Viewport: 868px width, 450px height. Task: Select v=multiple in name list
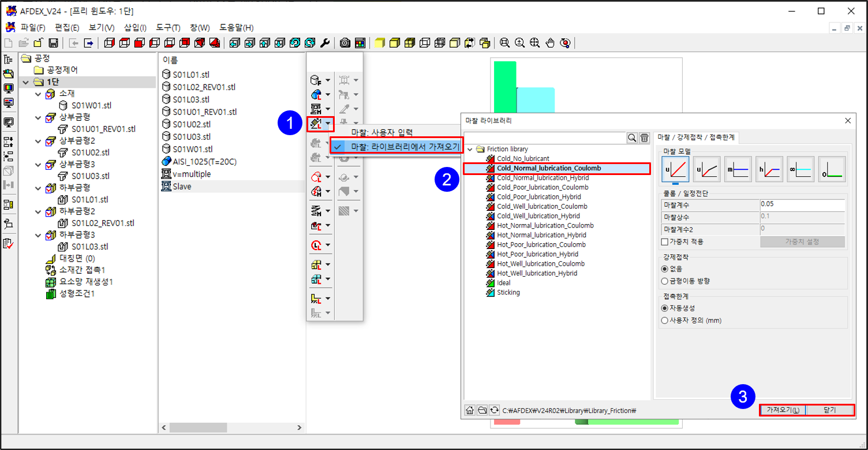coord(192,174)
